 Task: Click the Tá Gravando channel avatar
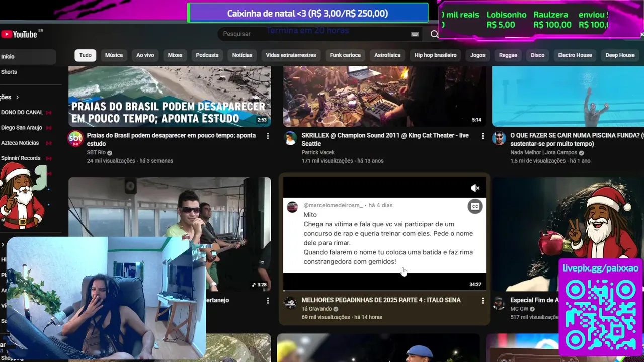coord(291,303)
